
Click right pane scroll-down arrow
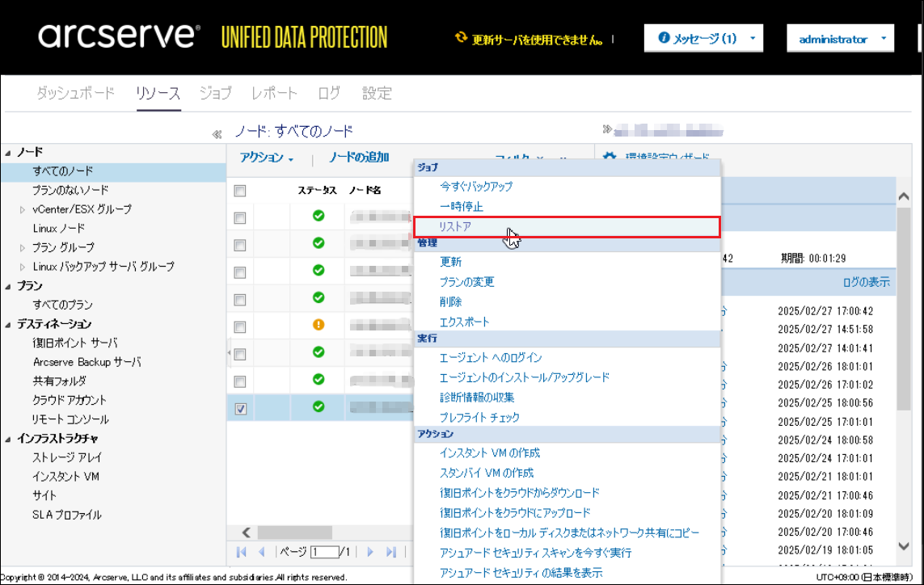coord(903,546)
